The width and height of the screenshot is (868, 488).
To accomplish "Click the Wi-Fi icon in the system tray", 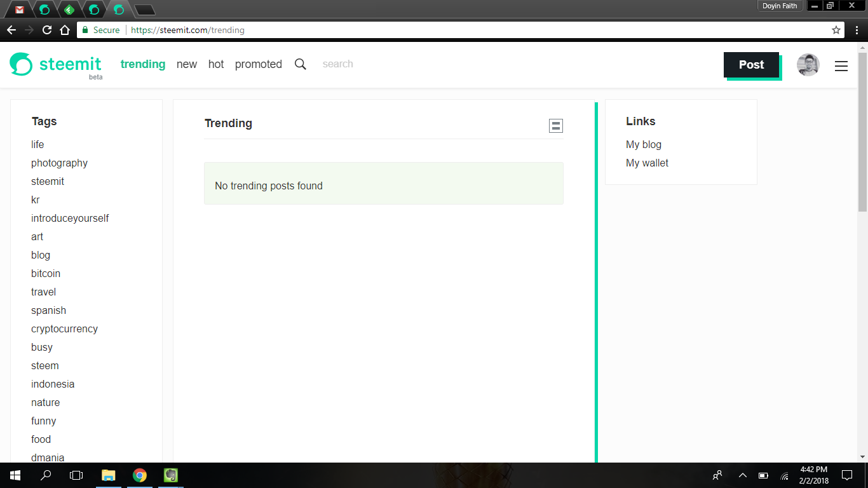I will tap(784, 475).
